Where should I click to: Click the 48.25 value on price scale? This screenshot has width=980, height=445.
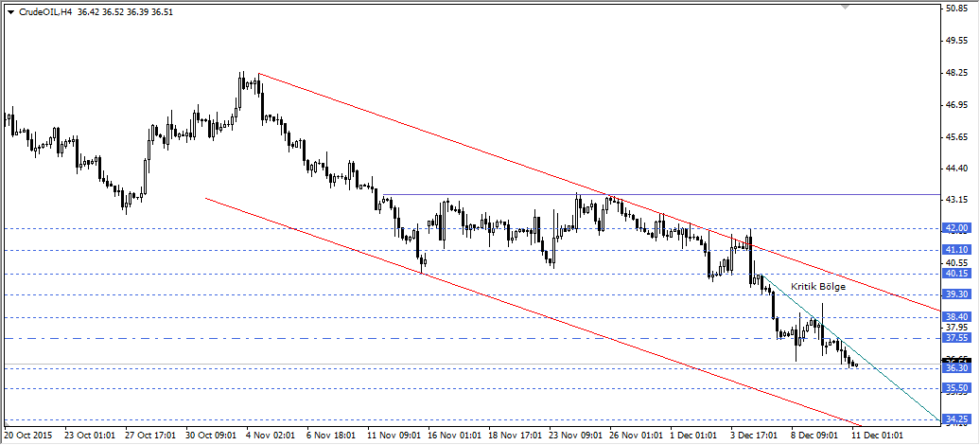click(956, 72)
